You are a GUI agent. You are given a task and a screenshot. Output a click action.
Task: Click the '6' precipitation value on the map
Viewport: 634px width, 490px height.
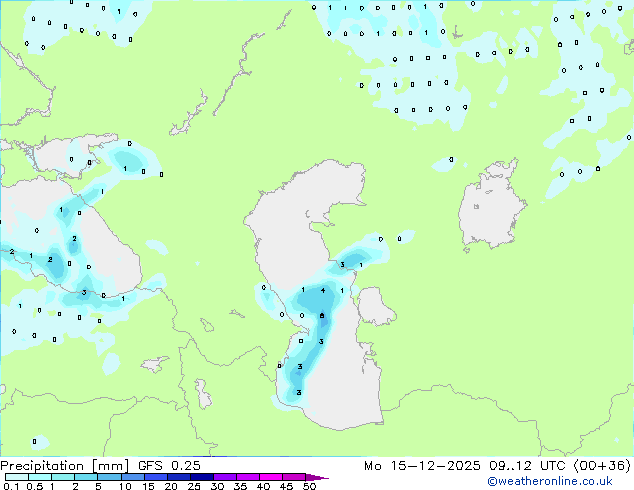pyautogui.click(x=322, y=315)
